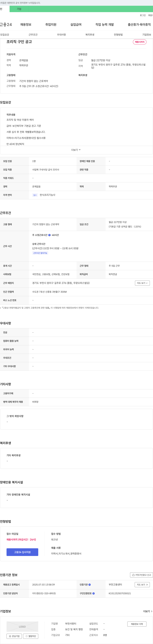Select the '1명' recruitment count
153x644 pixels.
click(x=34, y=161)
